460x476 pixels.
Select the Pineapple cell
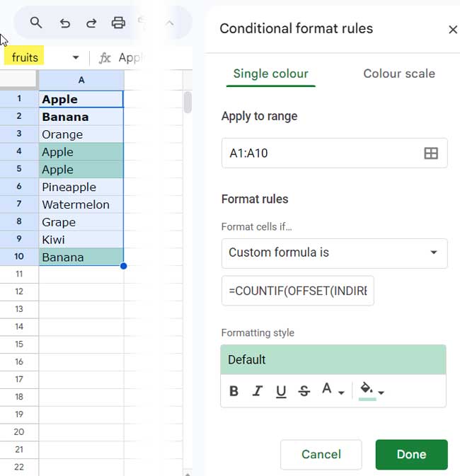[x=81, y=187]
